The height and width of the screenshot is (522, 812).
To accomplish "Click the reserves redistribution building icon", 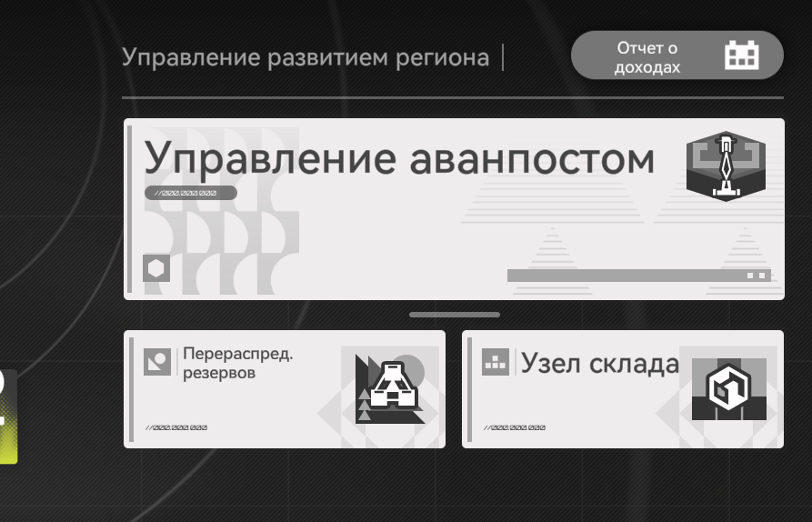I will [390, 389].
